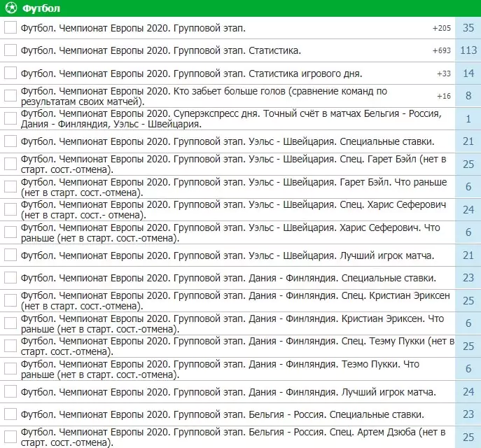Tick checkbox for 'Гарет Бэйл. Что раньше' row
481x448 pixels.
coord(11,186)
